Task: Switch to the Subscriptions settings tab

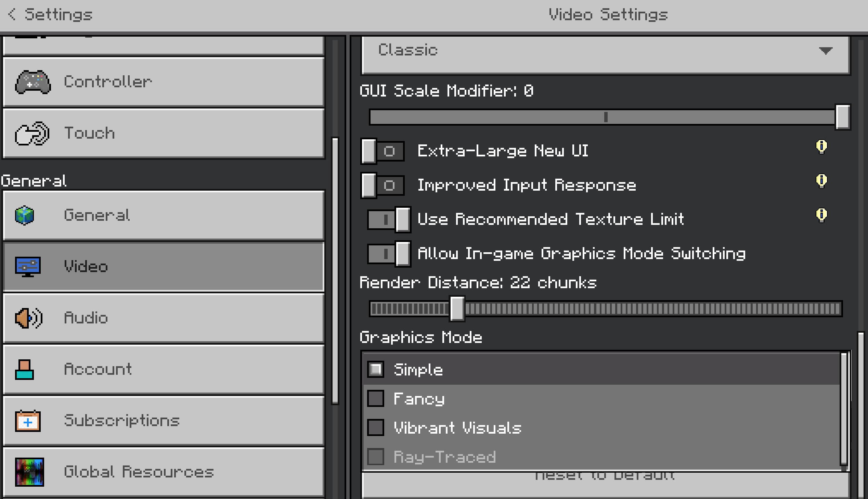Action: (x=163, y=421)
